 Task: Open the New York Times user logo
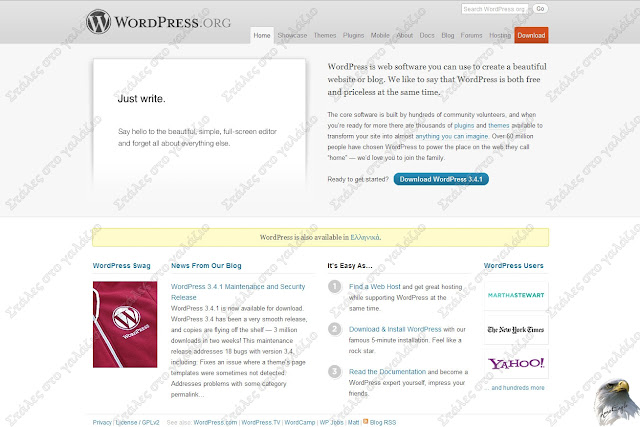click(x=516, y=329)
